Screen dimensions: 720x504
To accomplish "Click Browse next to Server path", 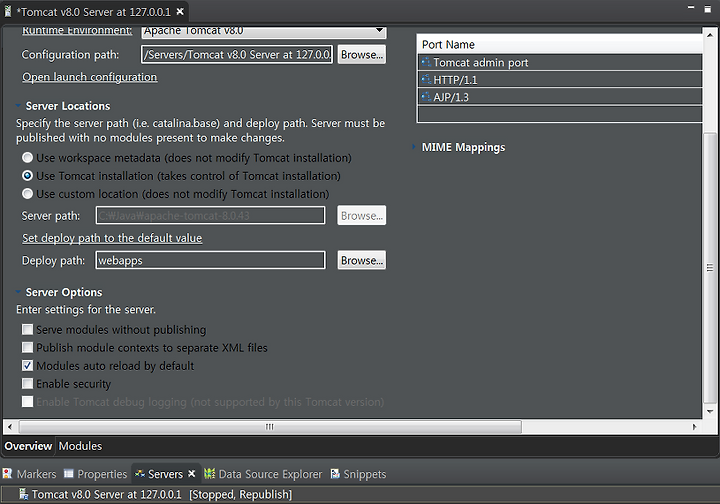I will [x=362, y=215].
